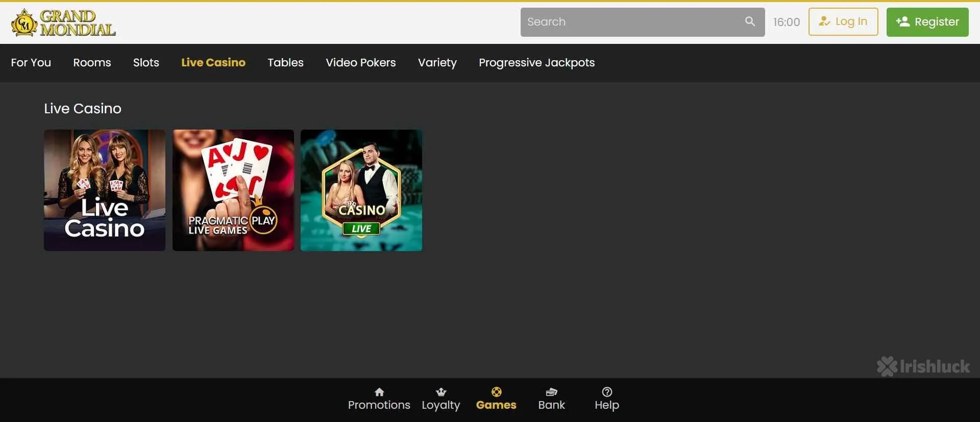This screenshot has width=980, height=422.
Task: Click the Bank label in bottom bar
Action: pos(551,405)
